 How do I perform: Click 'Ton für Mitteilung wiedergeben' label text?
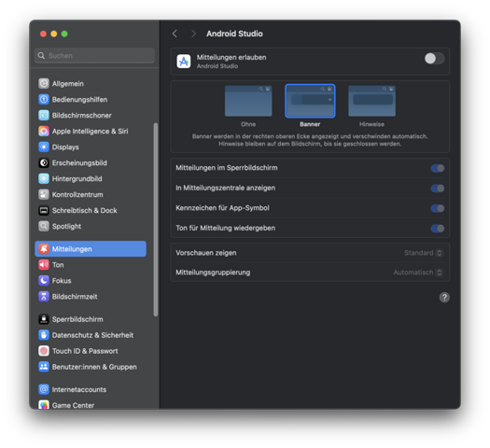coord(225,228)
